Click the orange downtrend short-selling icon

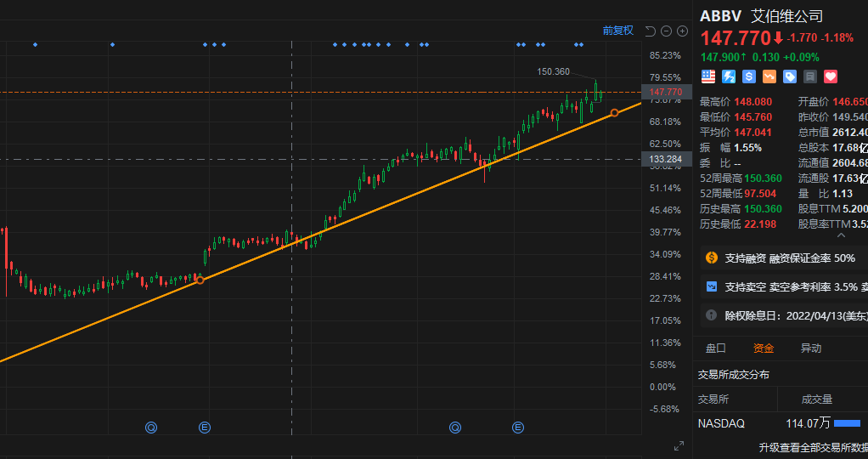point(769,76)
